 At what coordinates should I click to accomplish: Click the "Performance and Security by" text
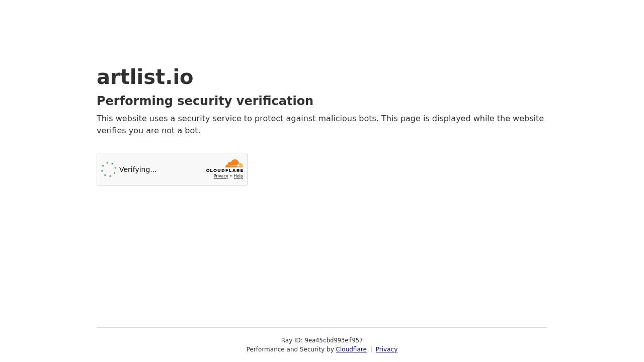290,349
